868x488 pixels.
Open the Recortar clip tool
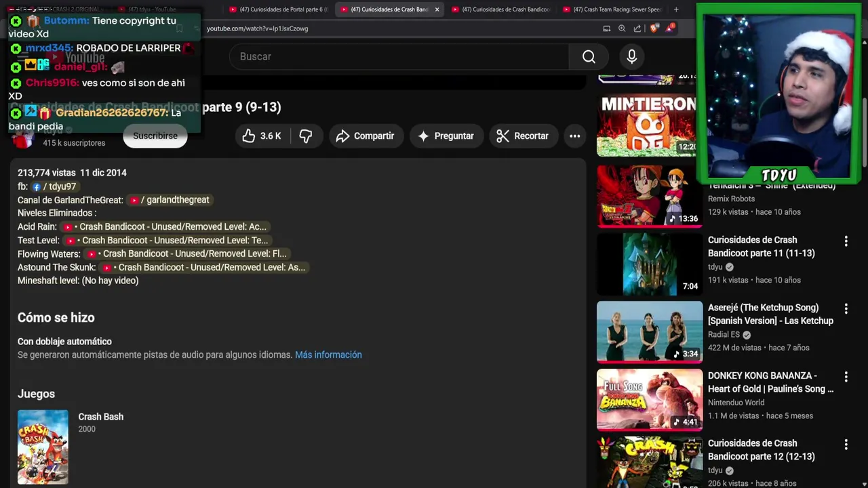pos(523,136)
